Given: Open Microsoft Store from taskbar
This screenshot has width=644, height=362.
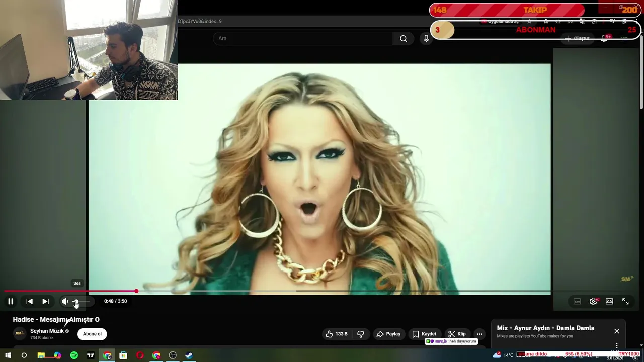Looking at the screenshot, I should pyautogui.click(x=123, y=355).
